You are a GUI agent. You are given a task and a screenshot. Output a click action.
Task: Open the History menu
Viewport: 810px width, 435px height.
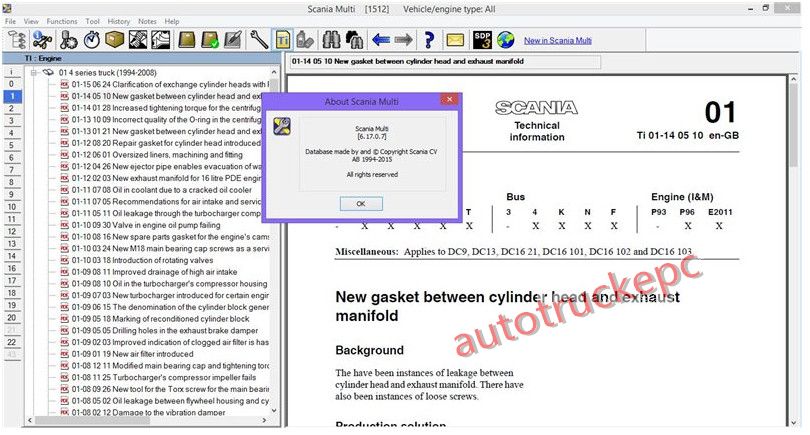click(x=119, y=21)
